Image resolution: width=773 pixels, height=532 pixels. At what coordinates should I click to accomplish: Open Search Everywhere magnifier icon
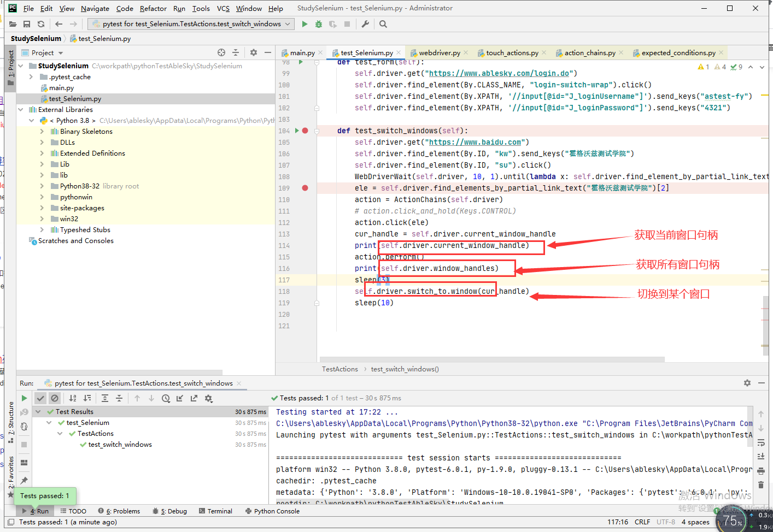click(383, 24)
